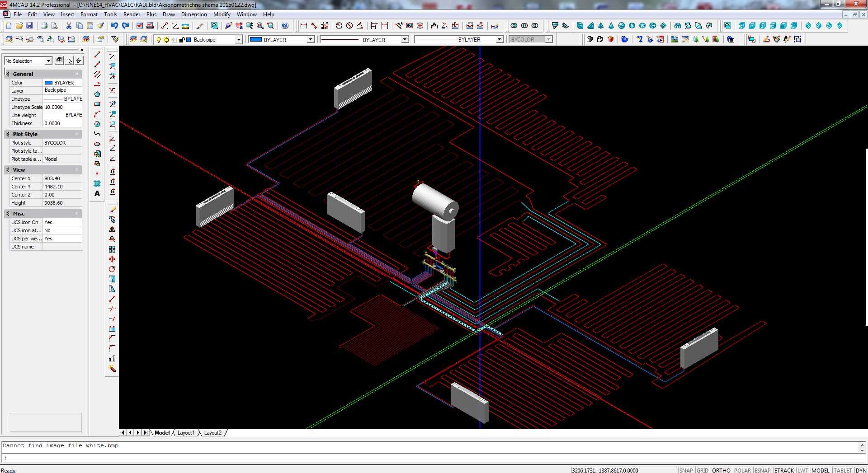Viewport: 868px width, 473px height.
Task: Open the Dimension menu
Action: [194, 14]
